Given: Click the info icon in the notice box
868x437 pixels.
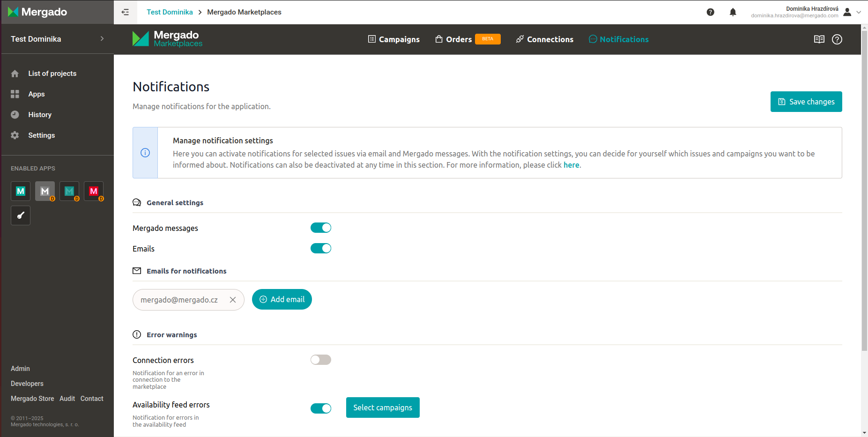Looking at the screenshot, I should pos(145,153).
